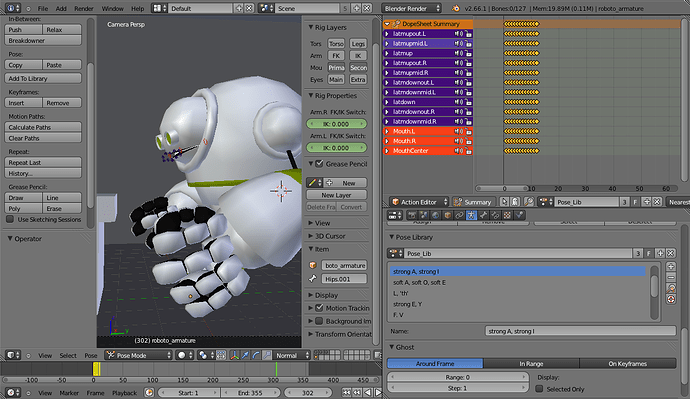690x399 pixels.
Task: Enable the Grease Pencil checkbox
Action: [320, 164]
